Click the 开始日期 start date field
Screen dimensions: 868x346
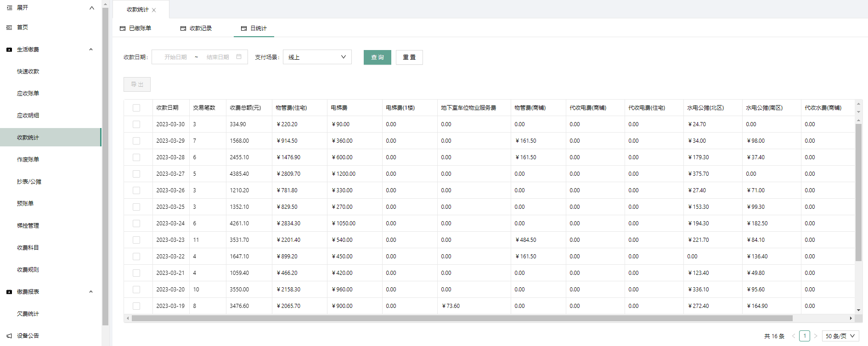pyautogui.click(x=175, y=57)
